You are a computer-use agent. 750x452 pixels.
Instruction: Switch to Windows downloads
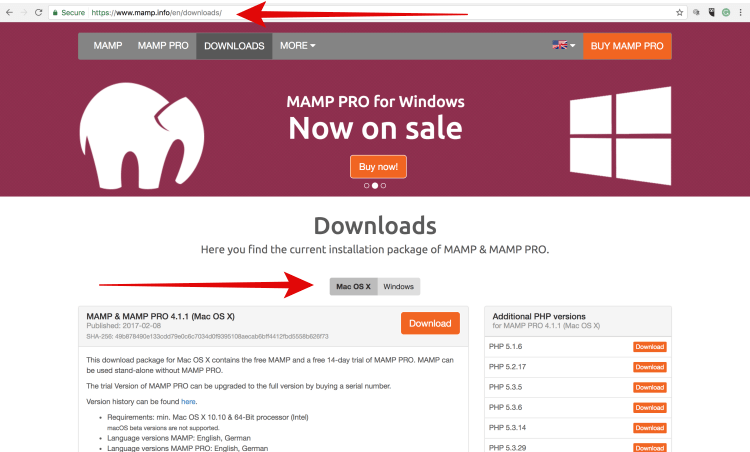398,287
